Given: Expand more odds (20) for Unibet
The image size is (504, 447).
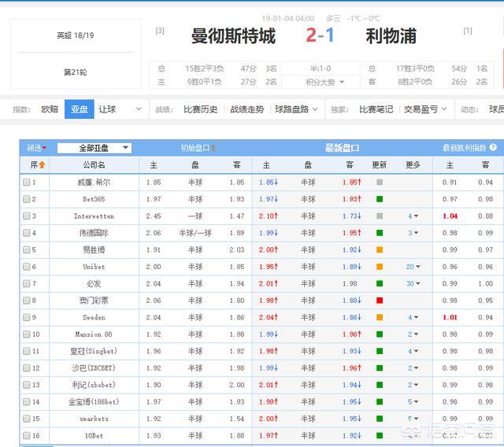Looking at the screenshot, I should pyautogui.click(x=413, y=267).
